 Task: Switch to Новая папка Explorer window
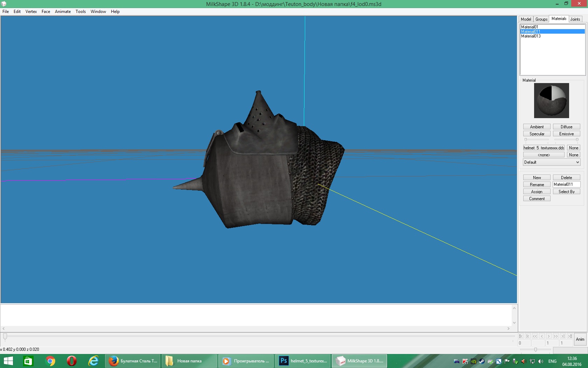(x=189, y=361)
